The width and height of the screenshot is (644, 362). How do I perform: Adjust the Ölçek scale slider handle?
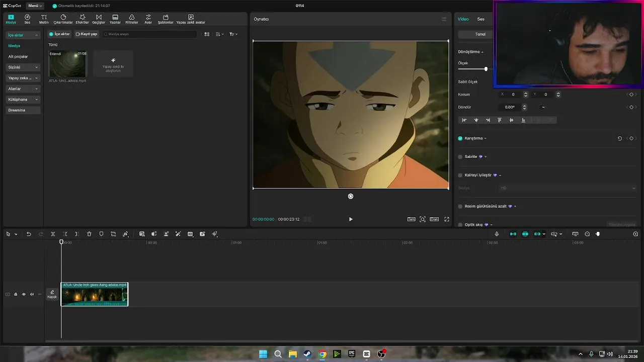coord(486,69)
